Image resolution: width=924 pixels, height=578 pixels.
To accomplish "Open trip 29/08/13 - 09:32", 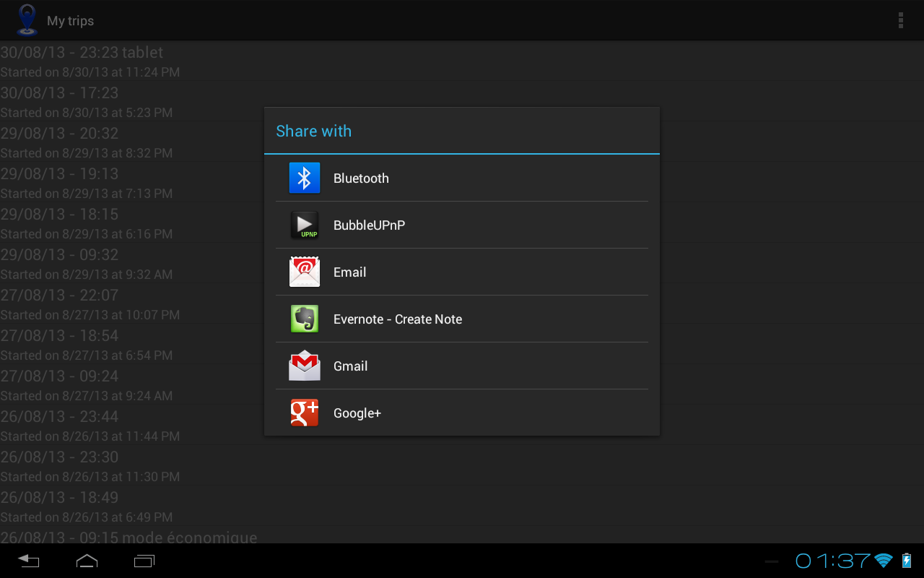I will [462, 263].
